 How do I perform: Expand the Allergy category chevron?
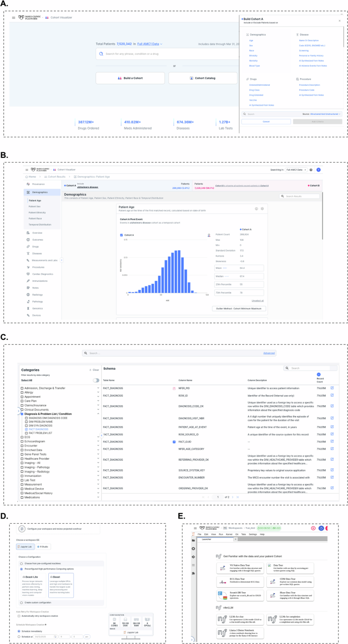pyautogui.click(x=98, y=393)
